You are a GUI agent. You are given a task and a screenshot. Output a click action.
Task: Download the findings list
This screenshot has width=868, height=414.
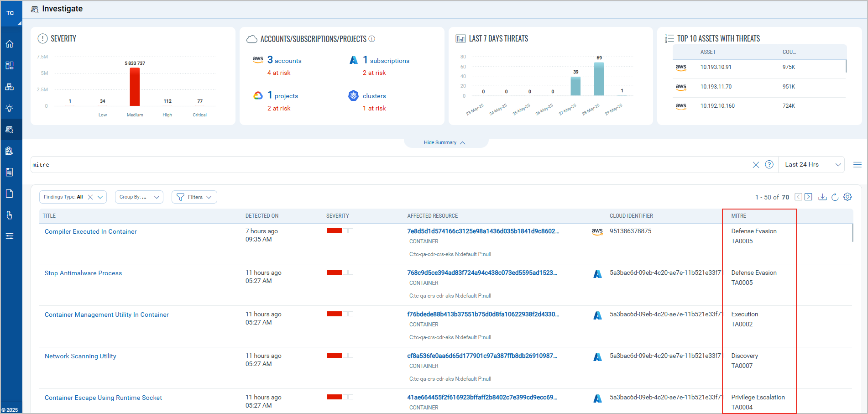[822, 197]
